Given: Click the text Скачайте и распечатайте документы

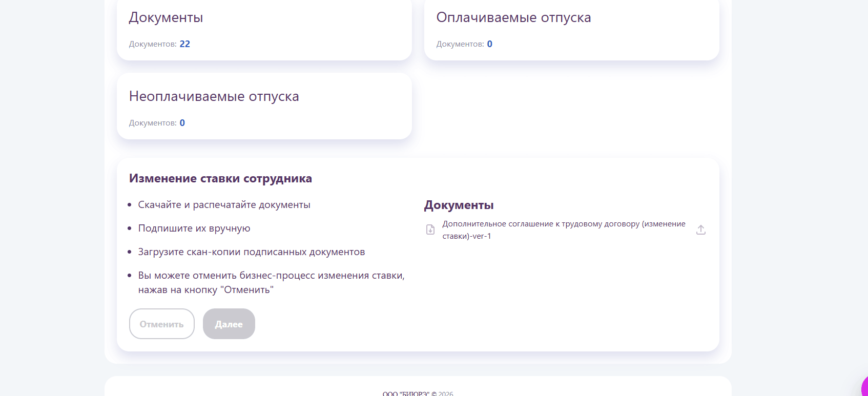Looking at the screenshot, I should 224,204.
